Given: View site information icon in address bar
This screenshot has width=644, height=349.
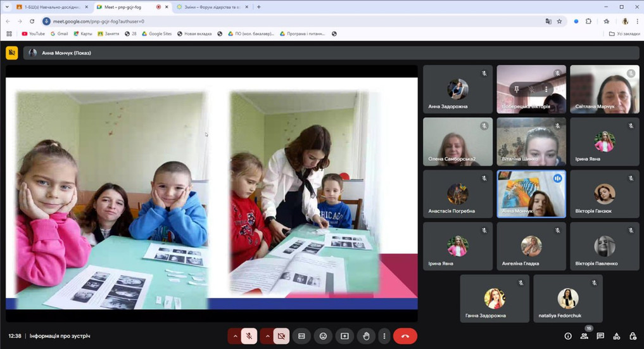Looking at the screenshot, I should pyautogui.click(x=46, y=22).
